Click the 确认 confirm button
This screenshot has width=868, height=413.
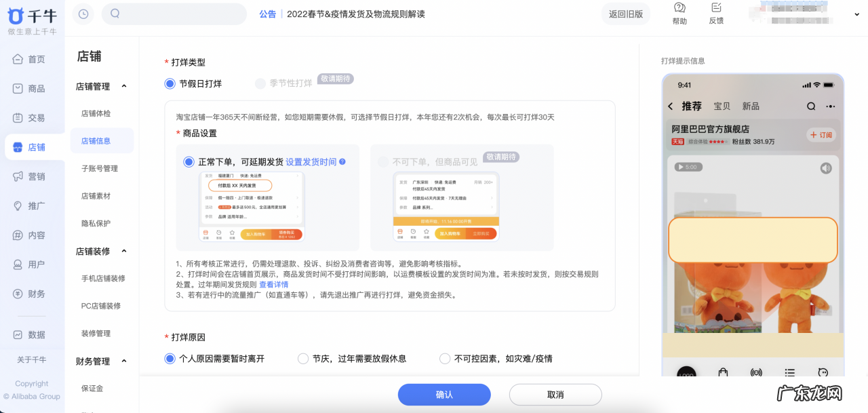(444, 394)
